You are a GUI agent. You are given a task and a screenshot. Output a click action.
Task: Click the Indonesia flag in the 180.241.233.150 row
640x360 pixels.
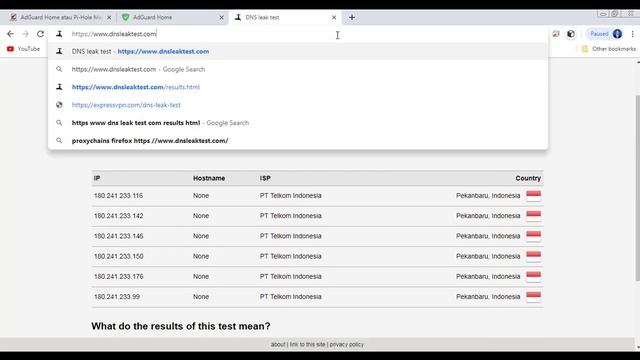point(533,256)
